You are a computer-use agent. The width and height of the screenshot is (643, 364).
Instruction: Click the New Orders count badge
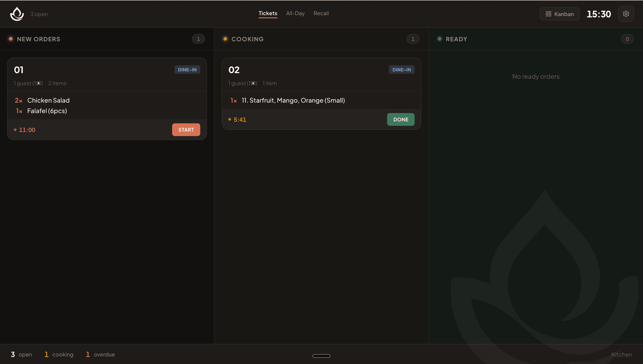click(198, 39)
